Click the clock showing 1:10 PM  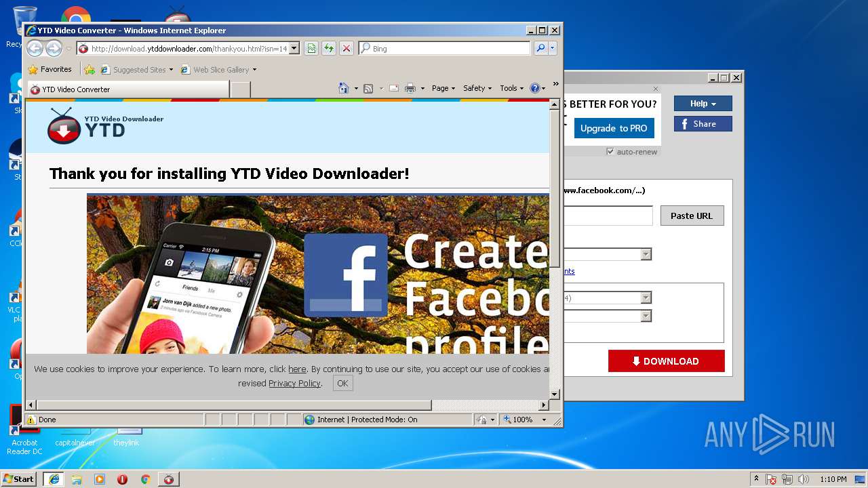point(833,479)
